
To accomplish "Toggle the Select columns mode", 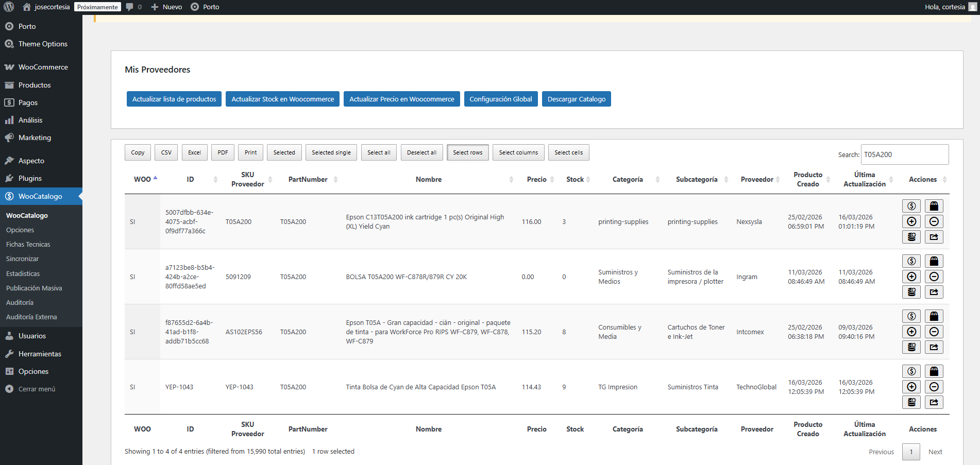I will (x=518, y=152).
